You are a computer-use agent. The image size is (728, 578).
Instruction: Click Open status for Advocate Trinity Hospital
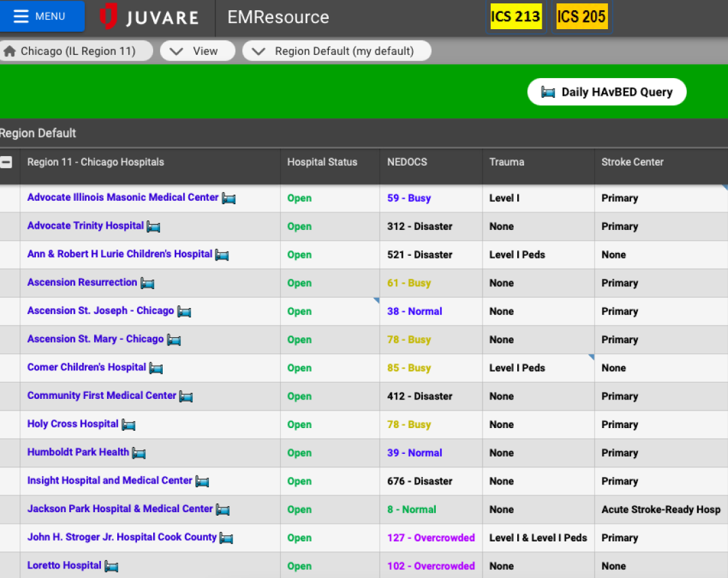coord(300,227)
